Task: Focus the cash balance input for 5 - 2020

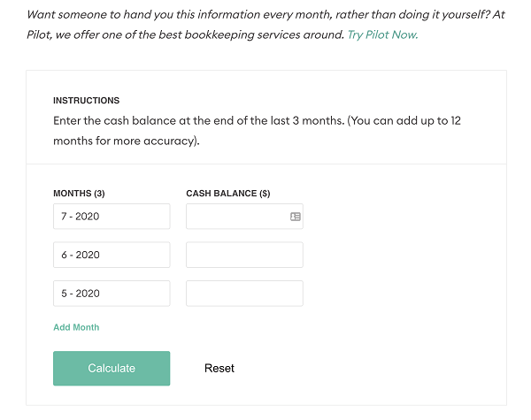Action: tap(244, 294)
